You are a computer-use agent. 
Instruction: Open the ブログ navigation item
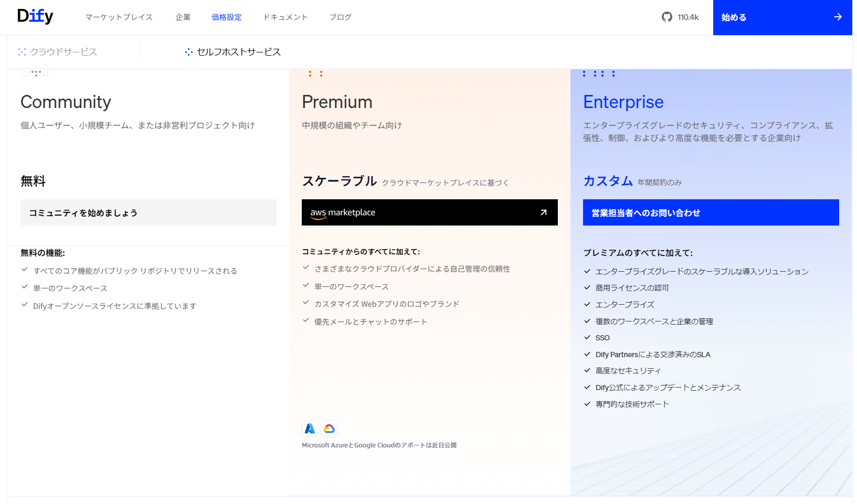[x=341, y=17]
